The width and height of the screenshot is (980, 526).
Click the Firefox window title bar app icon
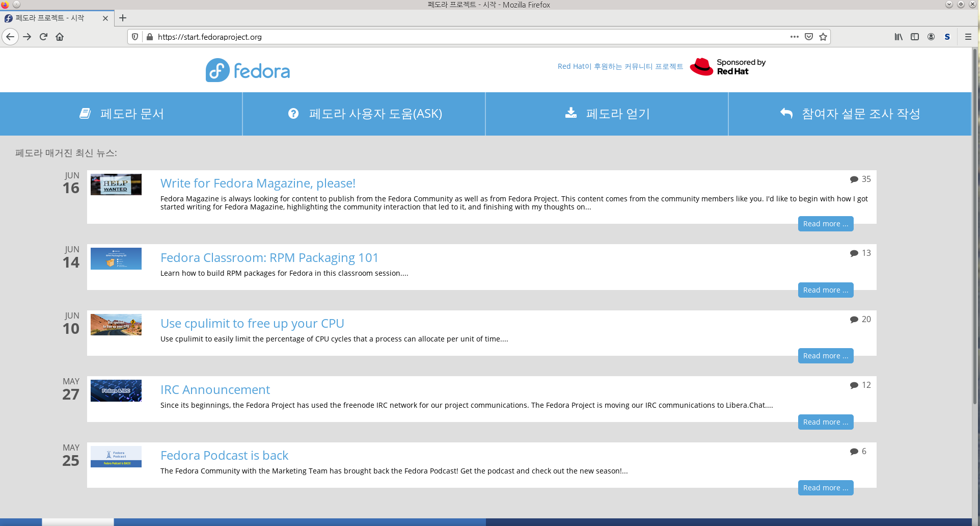5,5
